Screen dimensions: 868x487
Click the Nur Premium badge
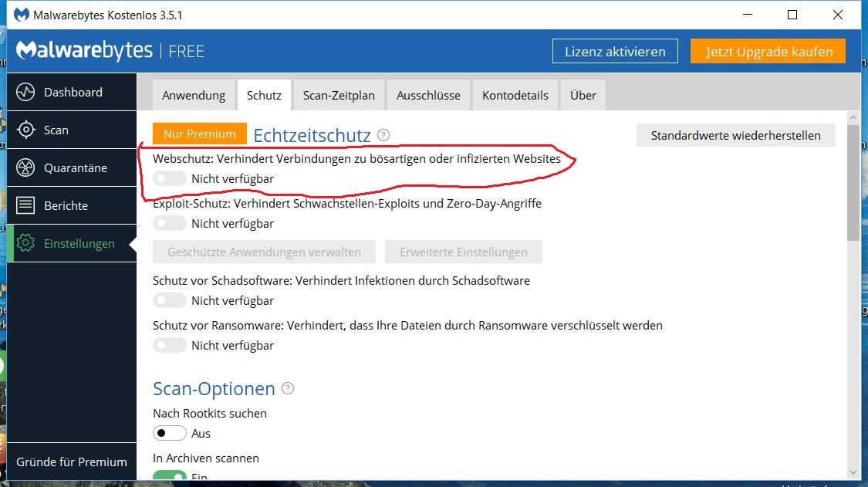200,134
